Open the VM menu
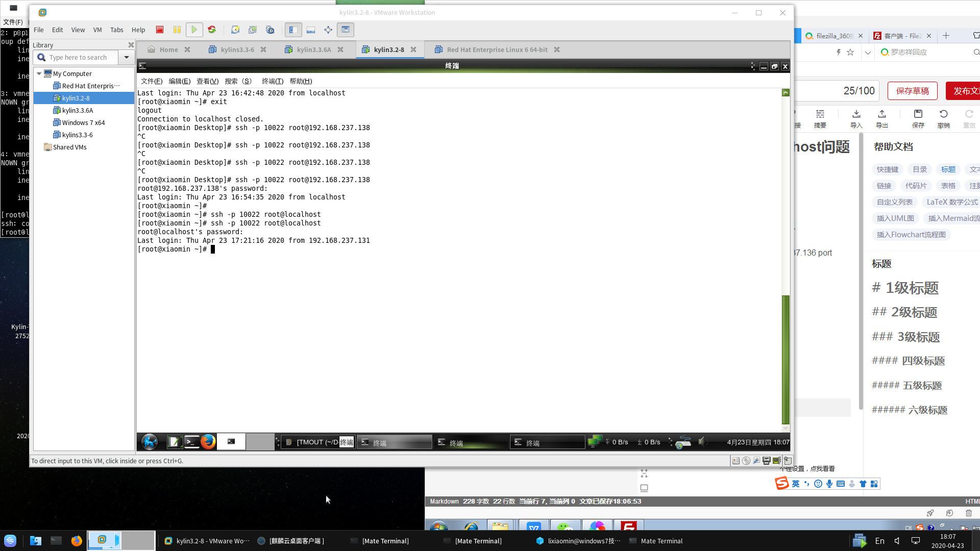The width and height of the screenshot is (980, 551). pyautogui.click(x=97, y=30)
